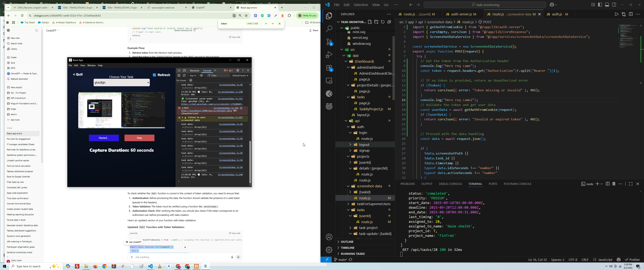The width and height of the screenshot is (644, 270).
Task: Toggle the bottom panel layout button
Action: pos(607,5)
